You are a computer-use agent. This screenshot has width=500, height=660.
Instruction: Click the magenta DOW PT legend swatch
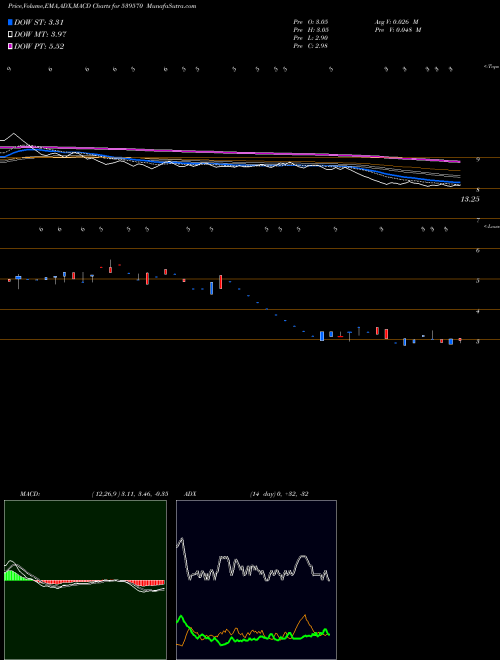tap(10, 46)
